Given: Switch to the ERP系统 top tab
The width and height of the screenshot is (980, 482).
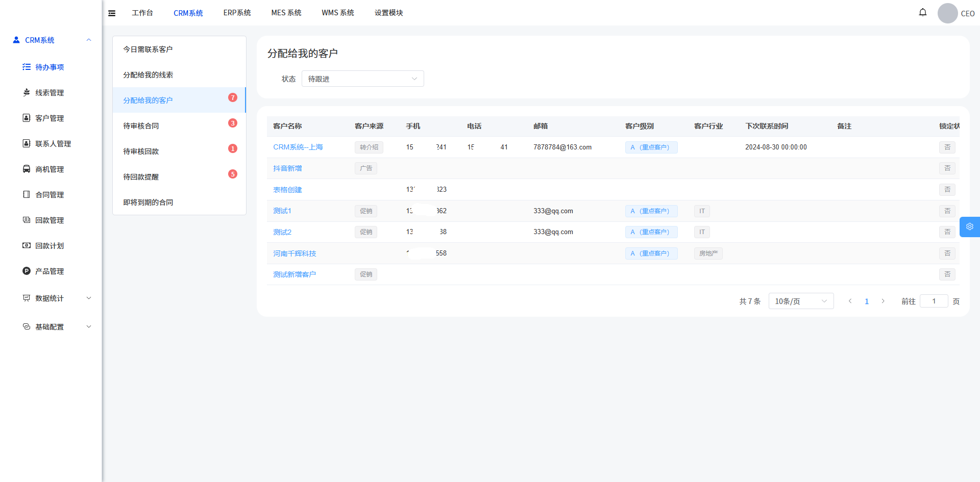Looking at the screenshot, I should pyautogui.click(x=237, y=13).
